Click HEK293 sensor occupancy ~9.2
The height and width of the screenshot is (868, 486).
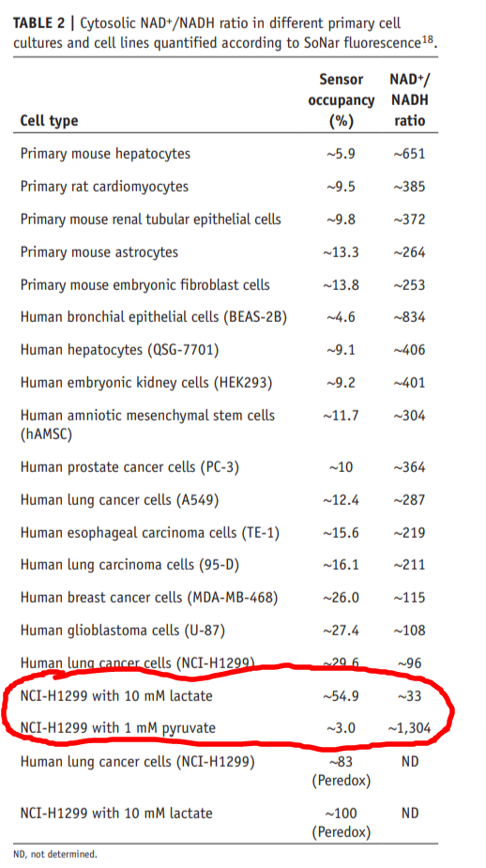341,383
